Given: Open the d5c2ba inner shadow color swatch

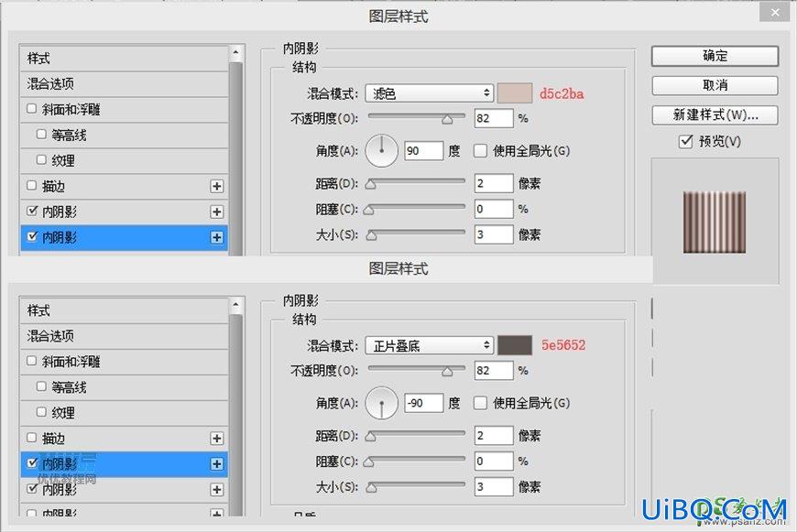Looking at the screenshot, I should tap(515, 93).
